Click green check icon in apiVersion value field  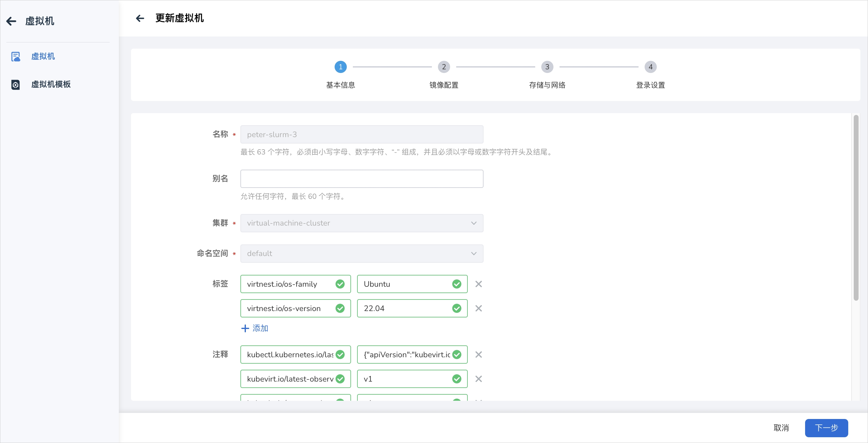click(x=456, y=354)
